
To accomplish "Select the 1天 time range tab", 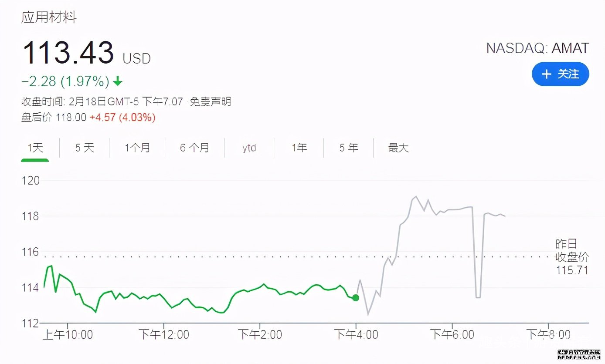I will [x=35, y=148].
